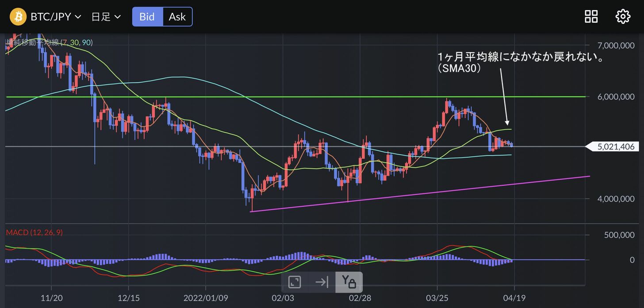Jump to the latest candle
Screen dimensions: 644x308
point(322,282)
